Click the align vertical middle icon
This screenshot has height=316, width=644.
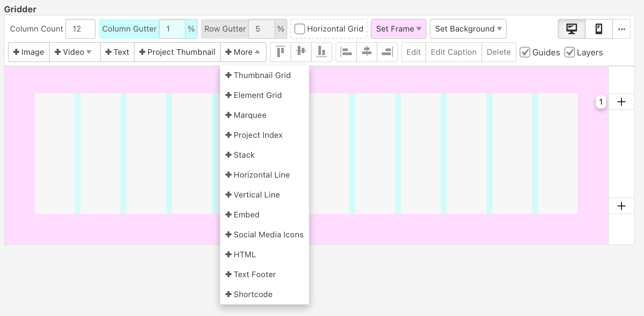tap(301, 52)
